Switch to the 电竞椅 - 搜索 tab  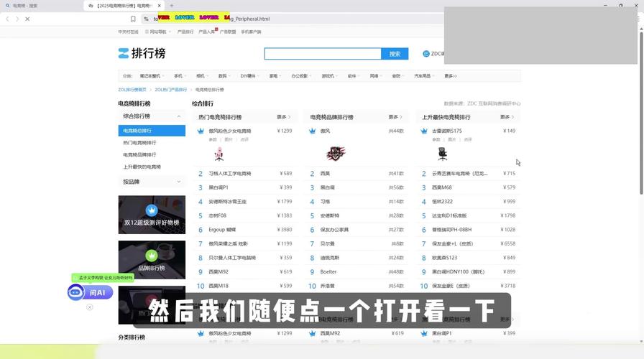coord(24,6)
